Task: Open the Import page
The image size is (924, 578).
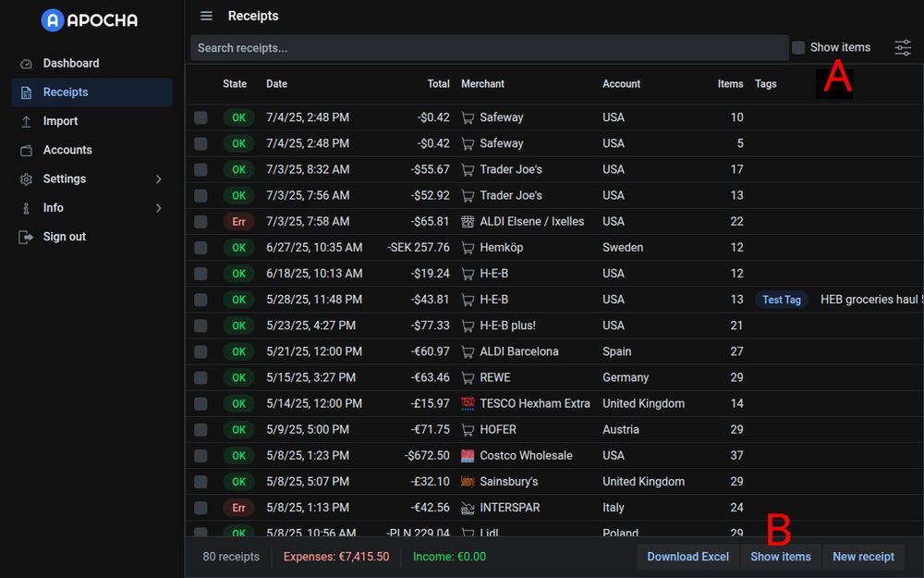Action: (x=91, y=121)
